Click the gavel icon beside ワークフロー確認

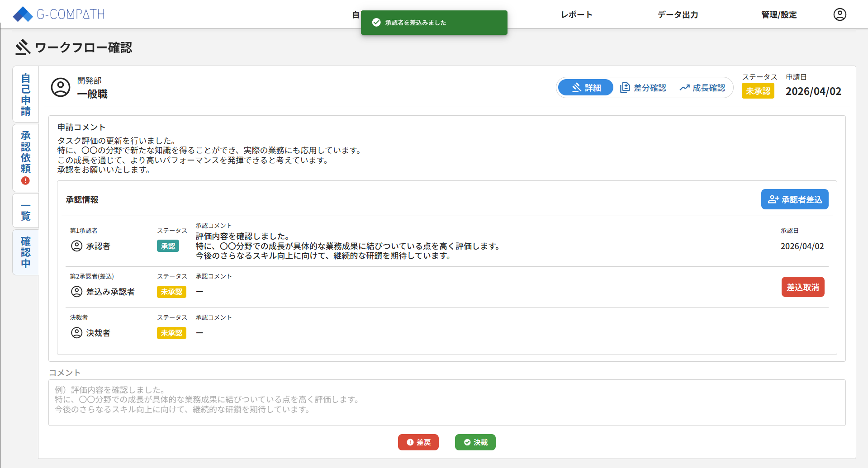23,47
